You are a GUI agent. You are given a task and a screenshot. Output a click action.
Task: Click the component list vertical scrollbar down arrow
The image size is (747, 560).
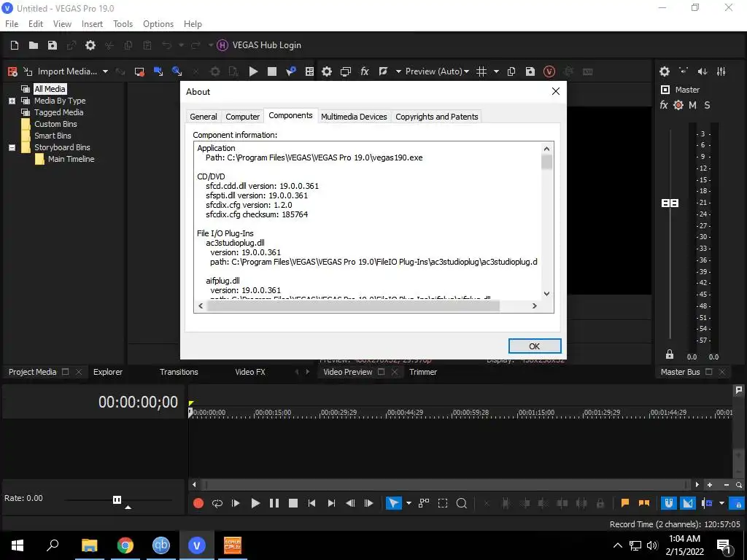(547, 294)
